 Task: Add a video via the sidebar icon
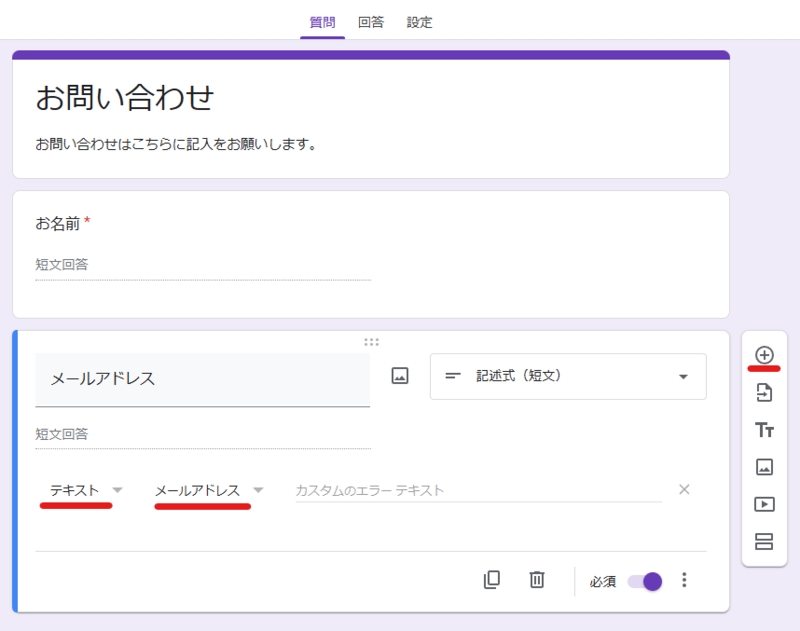coord(762,503)
